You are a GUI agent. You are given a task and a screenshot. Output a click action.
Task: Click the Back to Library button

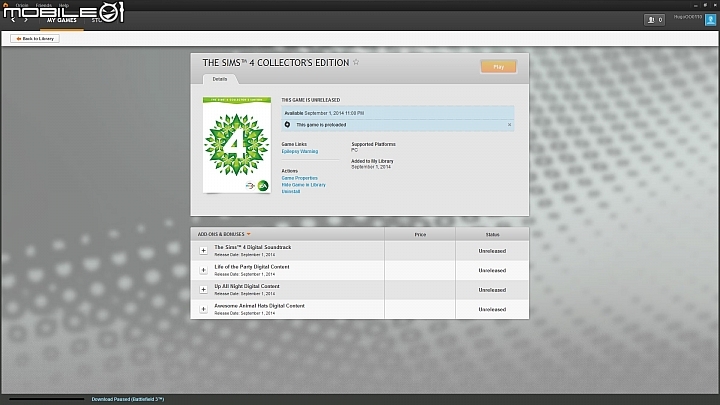click(35, 39)
